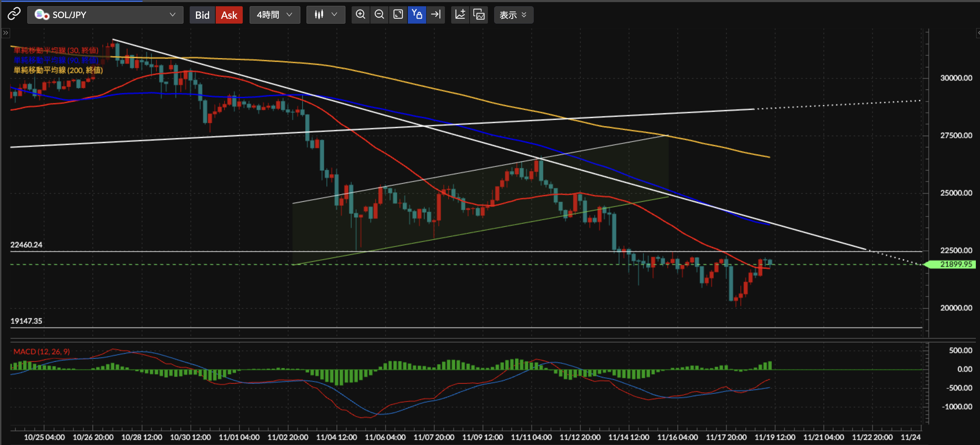
Task: Open the 表示 display menu
Action: (513, 15)
